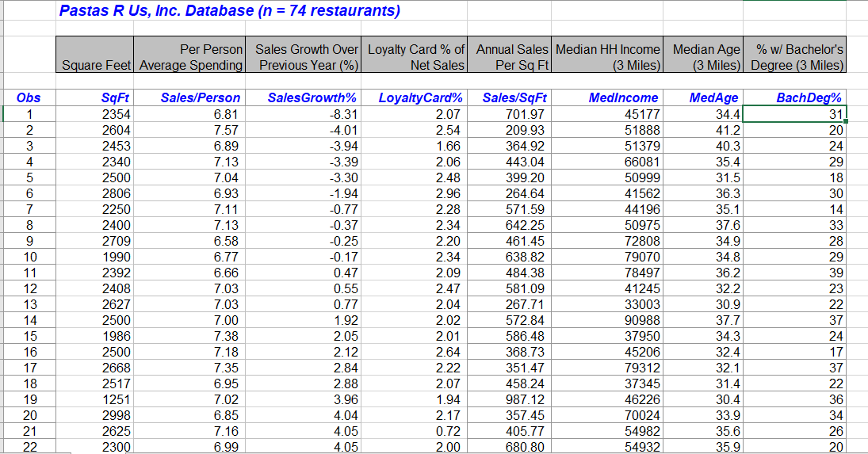Click Sales/Person value 7.38
Screen dimensions: 868x454
pos(189,336)
